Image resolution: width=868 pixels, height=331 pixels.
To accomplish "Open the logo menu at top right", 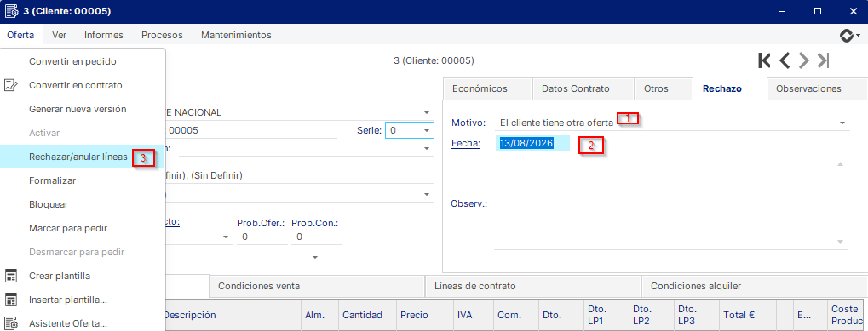I will point(850,36).
